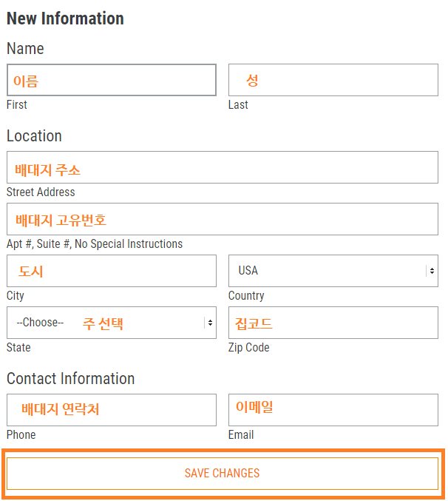Focus the First name input field
The height and width of the screenshot is (501, 448).
point(112,80)
